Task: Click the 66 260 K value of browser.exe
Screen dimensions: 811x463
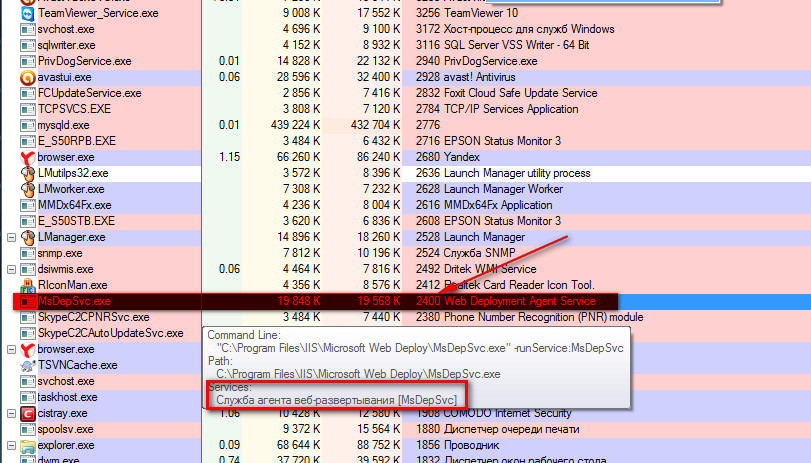Action: (299, 157)
